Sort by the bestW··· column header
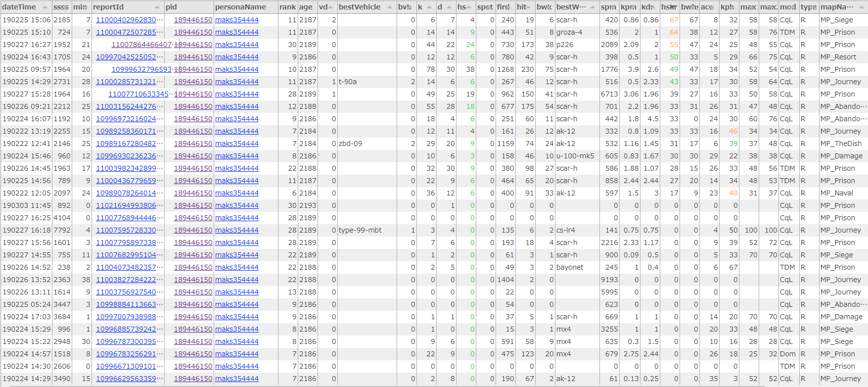Viewport: 868px width, 387px height. tap(577, 7)
